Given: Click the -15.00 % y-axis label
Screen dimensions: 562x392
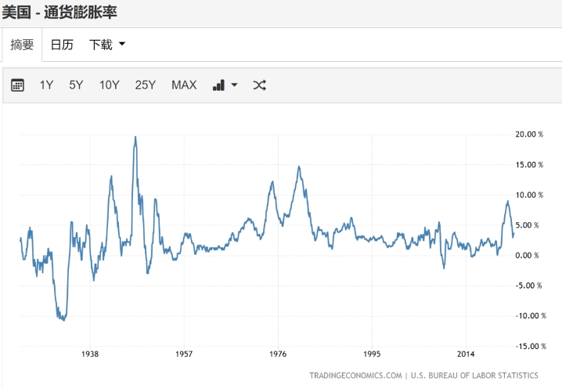Looking at the screenshot, I should [531, 346].
